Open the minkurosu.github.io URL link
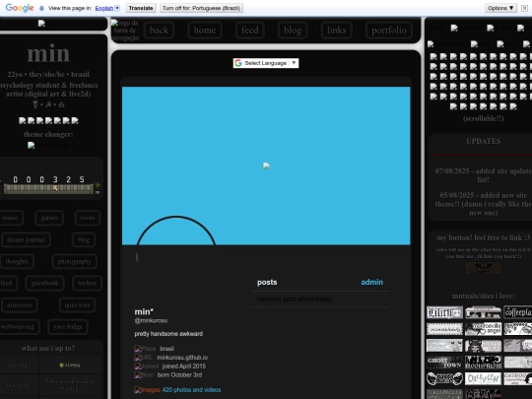Screen dimensions: 532x399 182,358
